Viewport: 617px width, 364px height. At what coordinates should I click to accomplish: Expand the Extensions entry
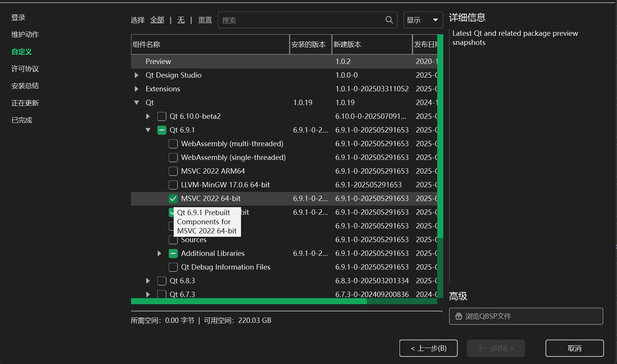(136, 89)
